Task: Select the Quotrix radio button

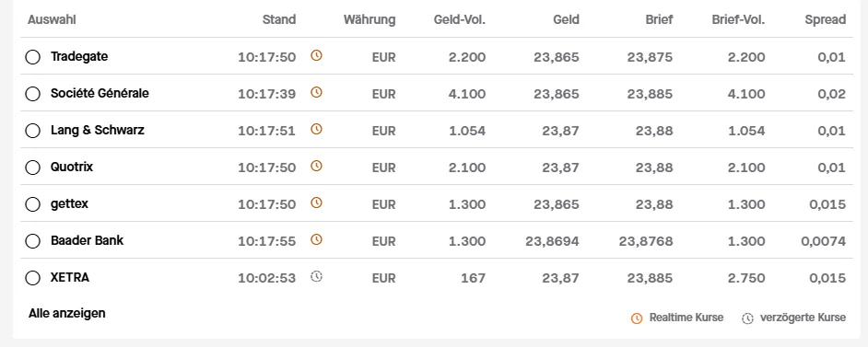Action: 32,168
